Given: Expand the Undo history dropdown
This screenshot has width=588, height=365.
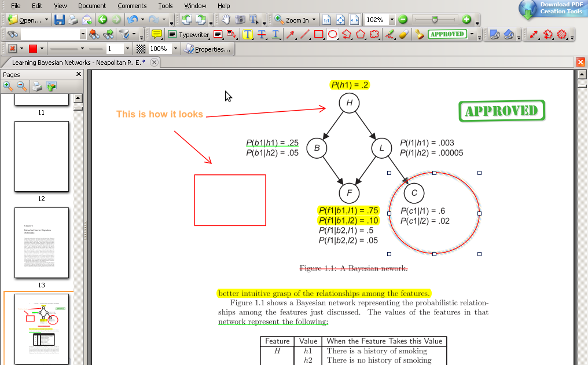Looking at the screenshot, I should 142,20.
